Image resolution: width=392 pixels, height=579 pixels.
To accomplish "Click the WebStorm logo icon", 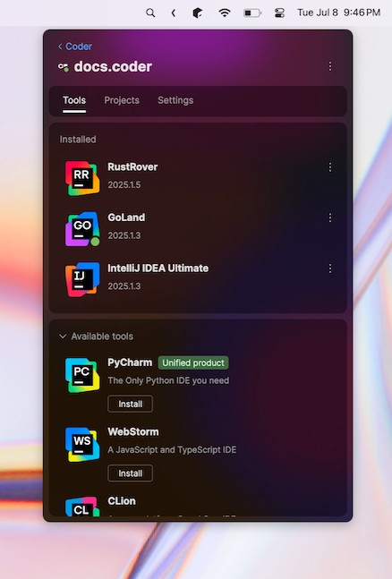I will (x=82, y=444).
